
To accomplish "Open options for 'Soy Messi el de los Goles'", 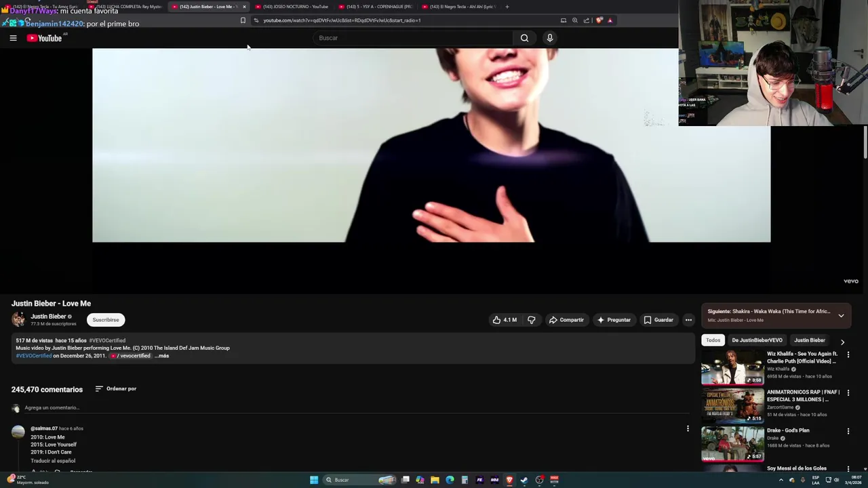I will point(848,469).
